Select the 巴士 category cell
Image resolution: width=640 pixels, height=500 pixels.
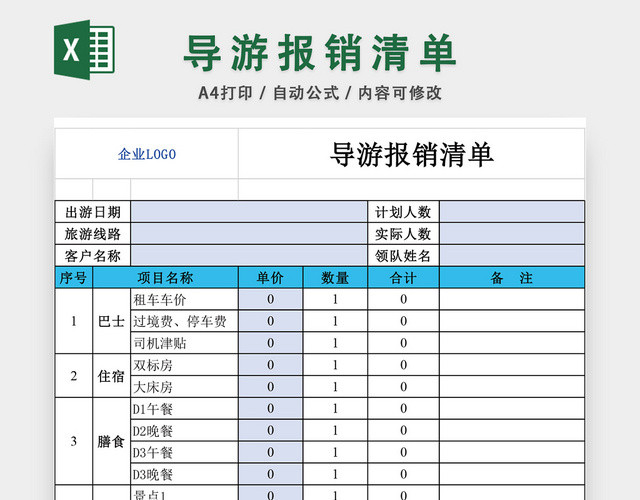click(111, 321)
